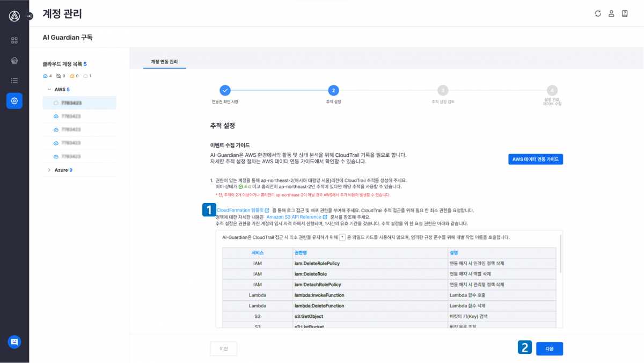Click the AI Guardian 구독 heading
This screenshot has width=644, height=363.
tap(68, 37)
